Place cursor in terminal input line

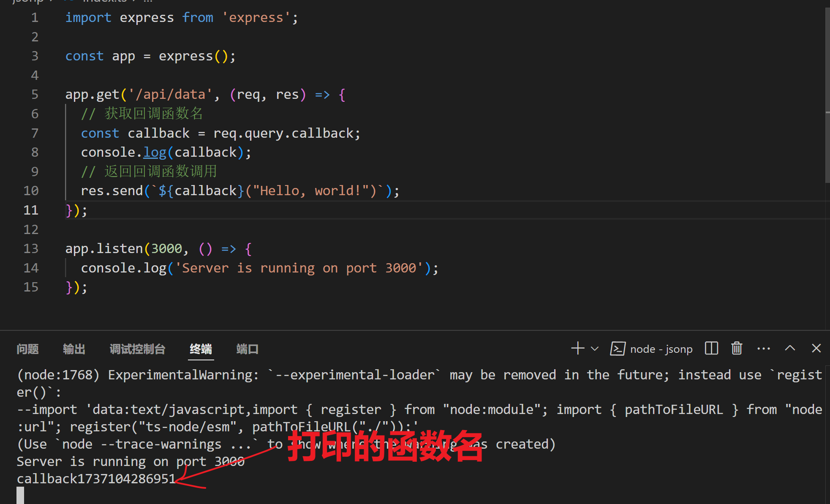(x=20, y=495)
